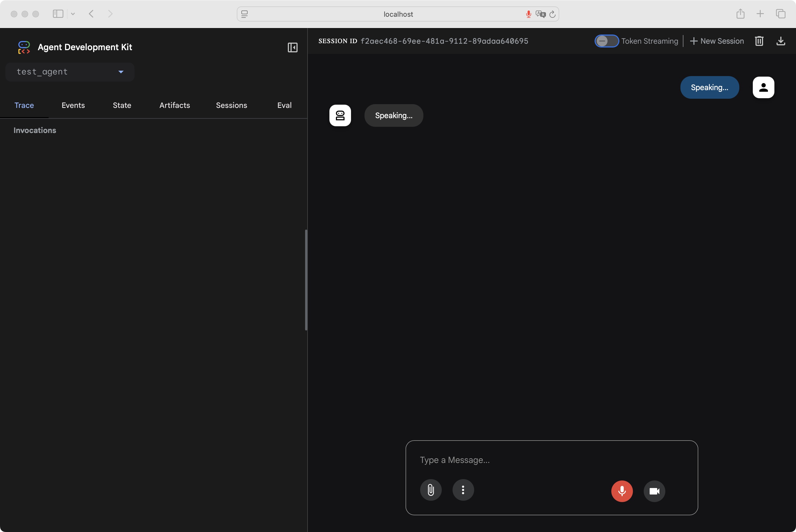Go back in Safari history

point(91,13)
